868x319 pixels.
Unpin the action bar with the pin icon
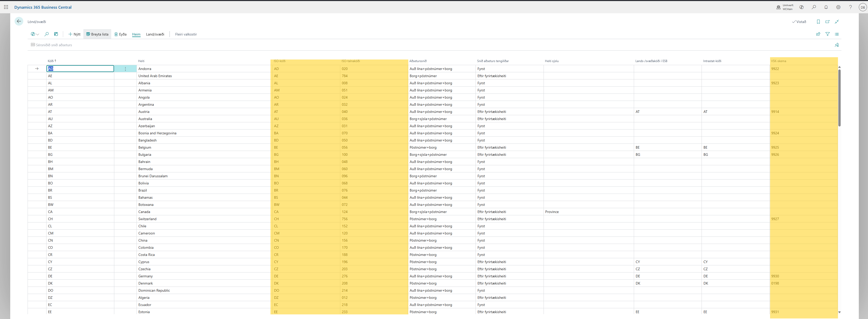coord(837,45)
